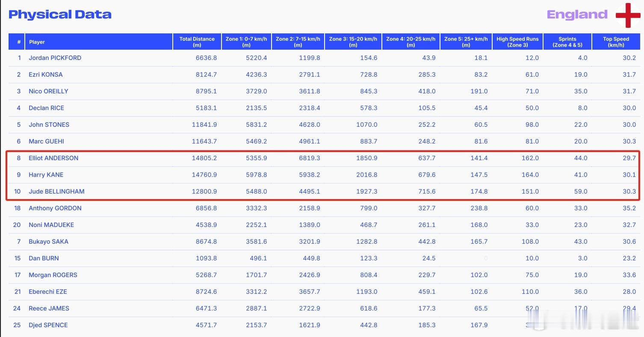This screenshot has width=644, height=337.
Task: Select the Top Speed column header
Action: [x=616, y=42]
